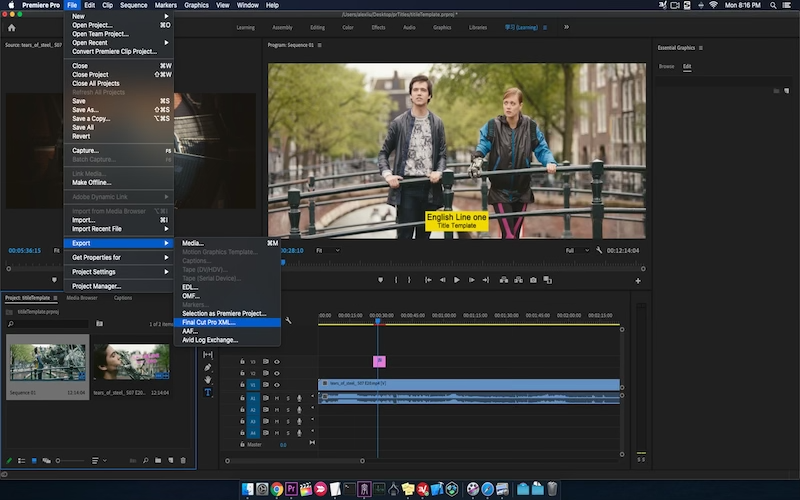This screenshot has width=800, height=500.
Task: Open Premiere Pro icon in Dock
Action: coord(291,489)
